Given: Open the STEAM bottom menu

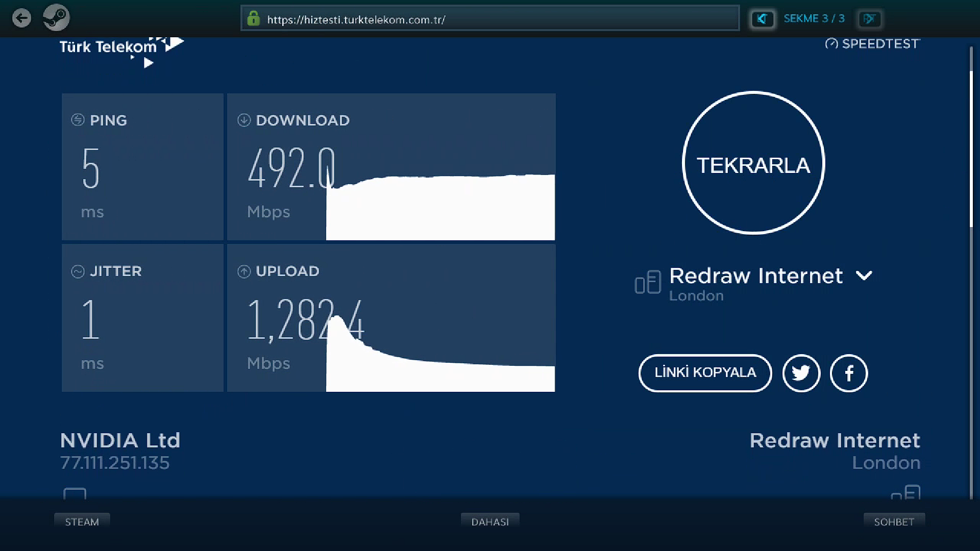Looking at the screenshot, I should coord(82,521).
